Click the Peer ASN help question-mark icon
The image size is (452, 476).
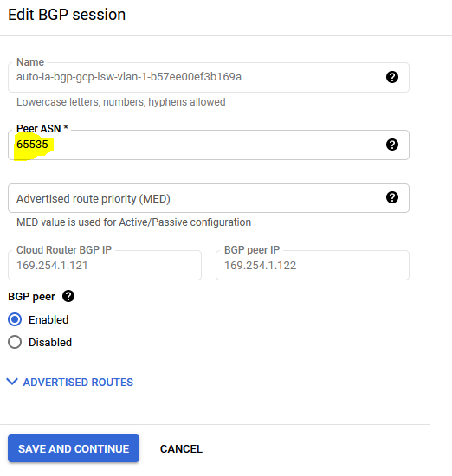tap(392, 145)
